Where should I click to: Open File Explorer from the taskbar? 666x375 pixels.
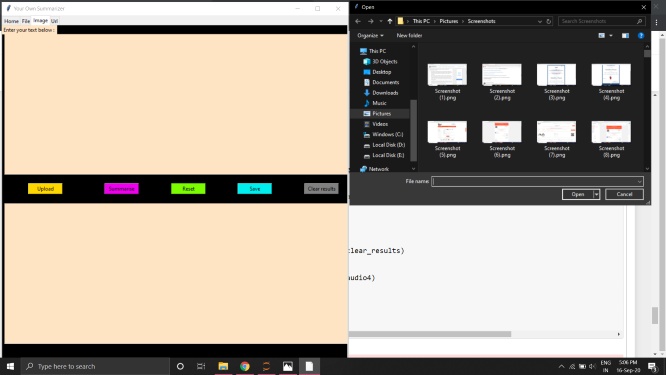coord(223,366)
